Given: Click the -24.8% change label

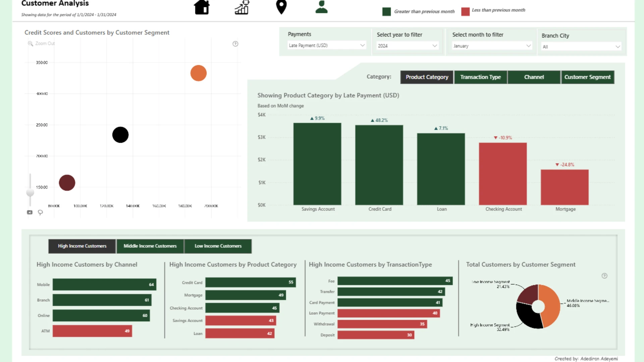Looking at the screenshot, I should (565, 165).
